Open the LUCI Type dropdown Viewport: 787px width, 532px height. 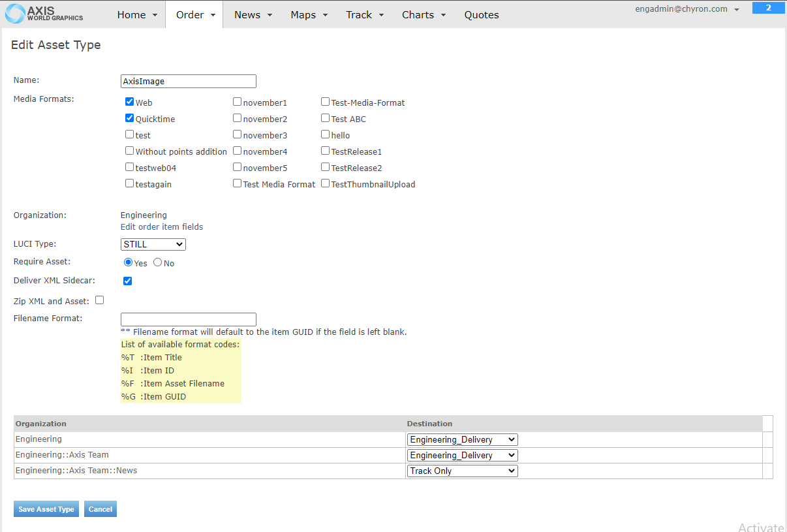click(x=153, y=244)
